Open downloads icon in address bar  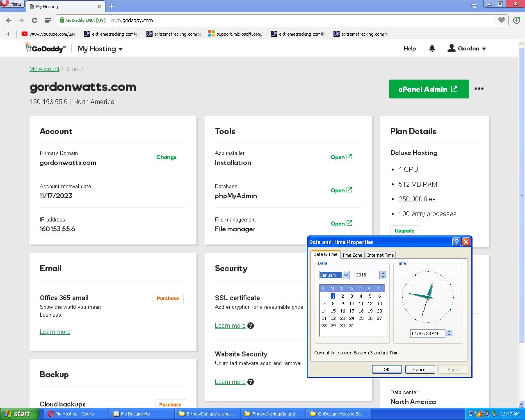[x=516, y=20]
